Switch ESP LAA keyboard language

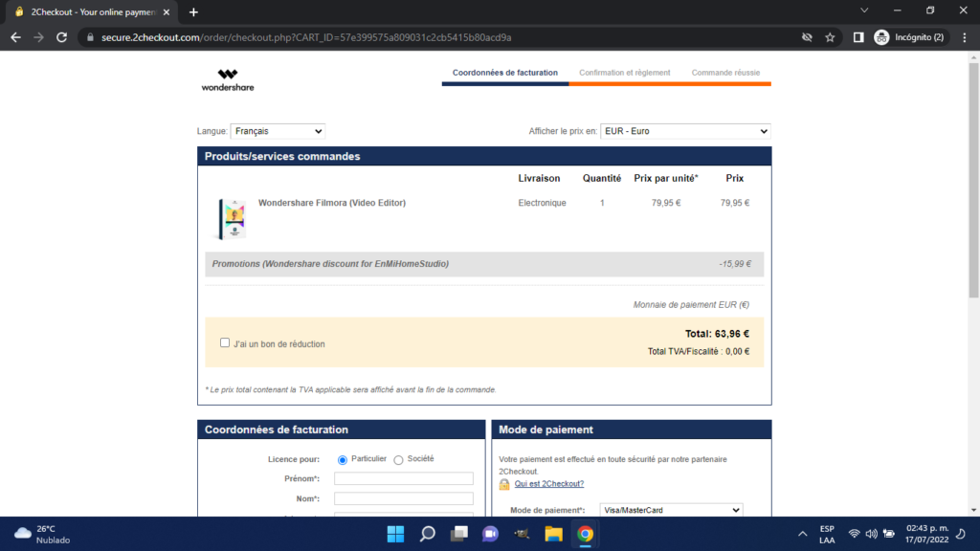pos(827,534)
